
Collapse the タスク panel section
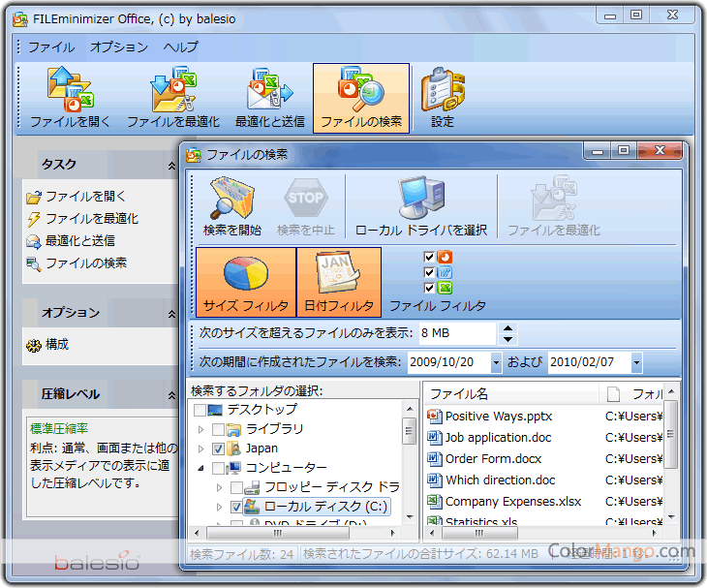(x=171, y=166)
